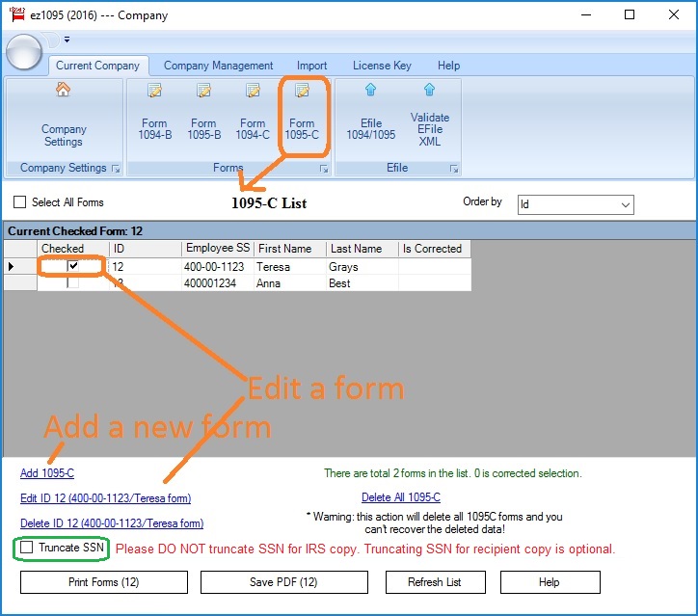Click the Delete All 1095-C link
The image size is (698, 616).
(x=400, y=497)
